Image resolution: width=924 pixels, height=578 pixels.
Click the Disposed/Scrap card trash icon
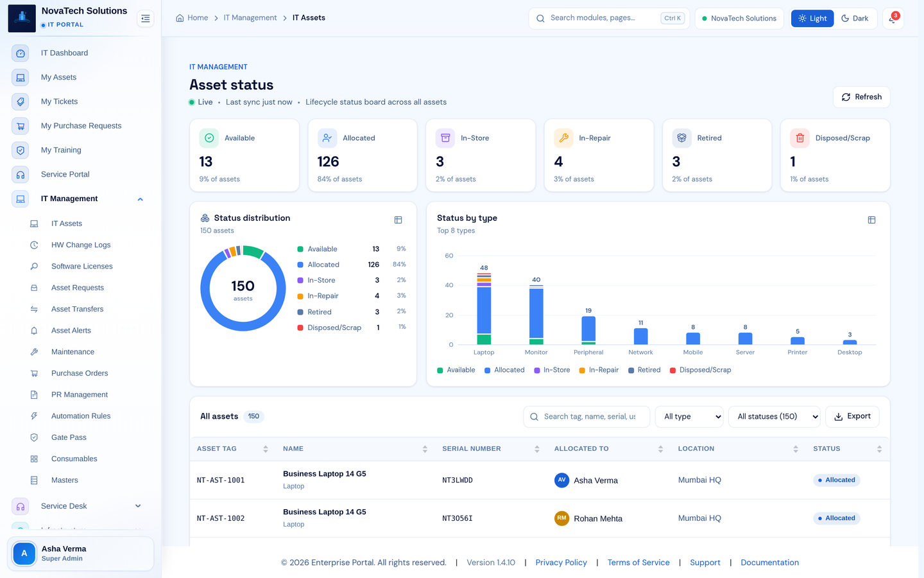(x=800, y=137)
